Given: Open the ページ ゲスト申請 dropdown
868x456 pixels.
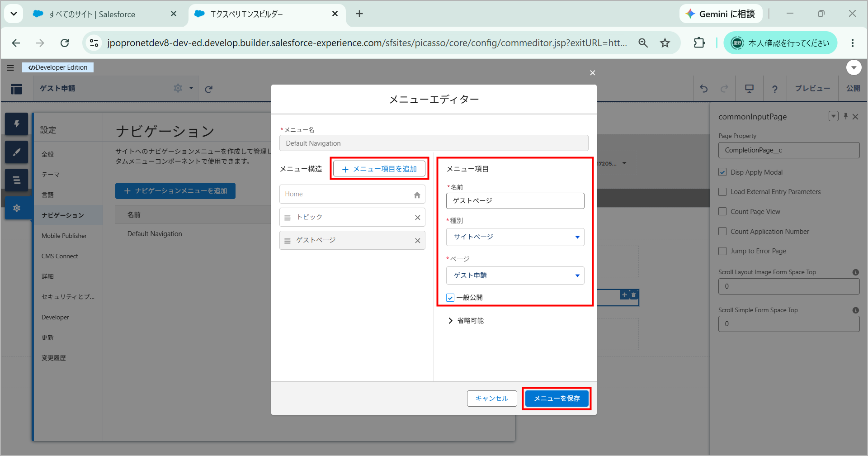Looking at the screenshot, I should tap(515, 275).
